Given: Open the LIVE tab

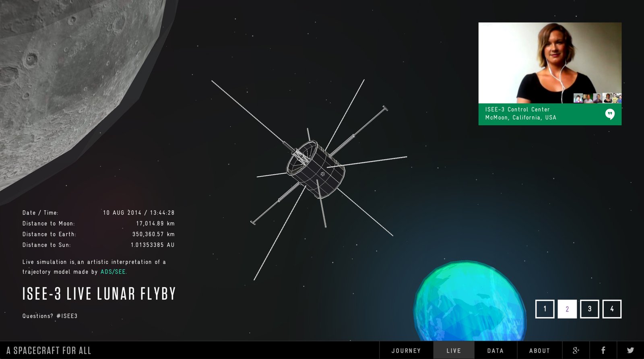Looking at the screenshot, I should point(454,351).
